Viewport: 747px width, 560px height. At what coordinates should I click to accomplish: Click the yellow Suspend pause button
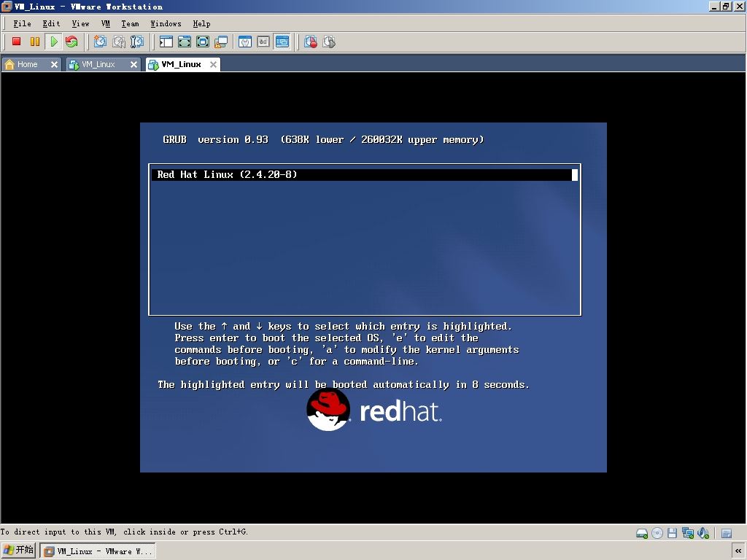35,42
